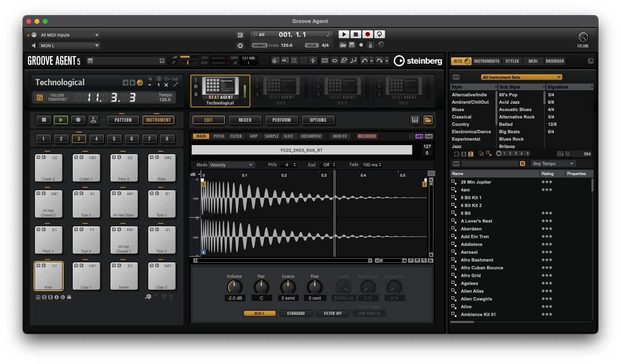This screenshot has height=364, width=621.
Task: Click the Redo arrow icon
Action: 380,61
